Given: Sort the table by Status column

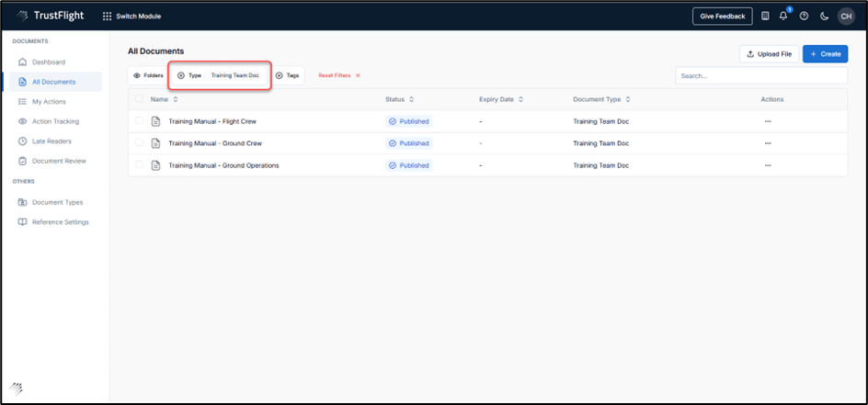Looking at the screenshot, I should [399, 99].
